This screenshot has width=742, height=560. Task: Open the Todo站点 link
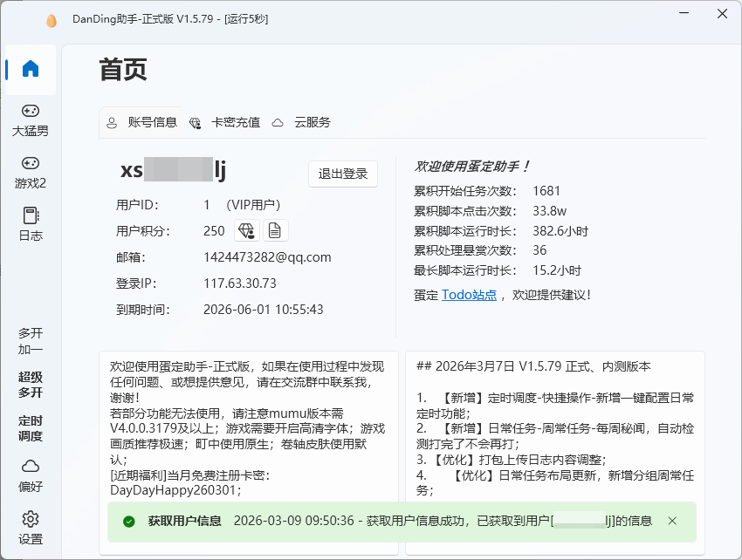coord(469,295)
